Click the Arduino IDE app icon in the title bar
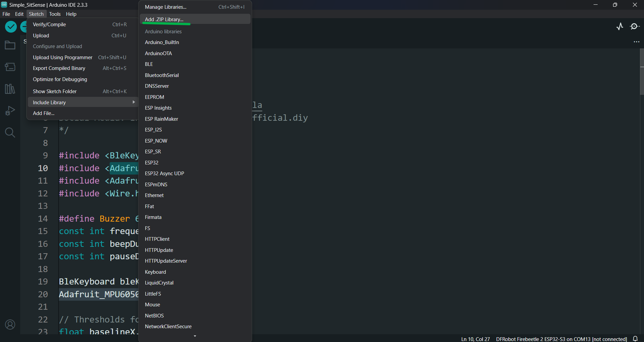Image resolution: width=644 pixels, height=342 pixels. click(4, 5)
